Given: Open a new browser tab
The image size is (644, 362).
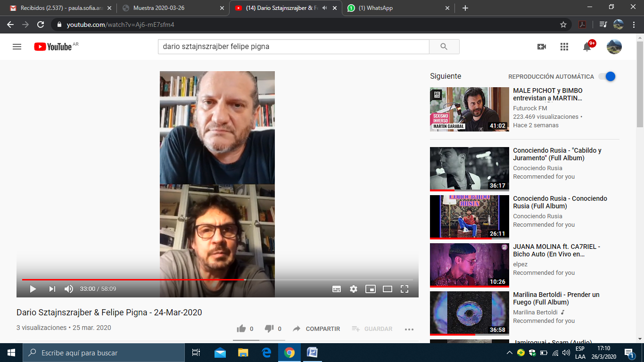Looking at the screenshot, I should [x=465, y=8].
